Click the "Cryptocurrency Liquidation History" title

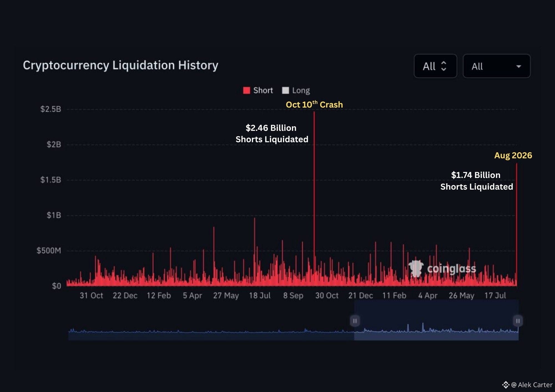tap(120, 65)
